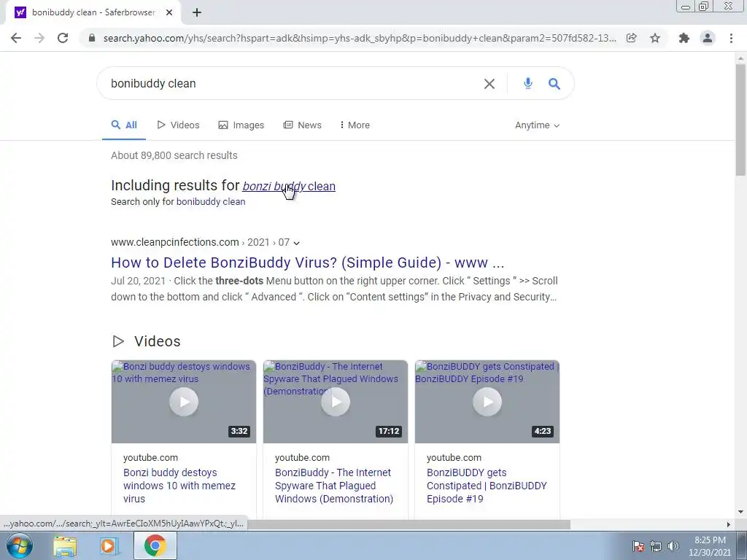The image size is (747, 560).
Task: Share this page from address bar
Action: pyautogui.click(x=632, y=38)
